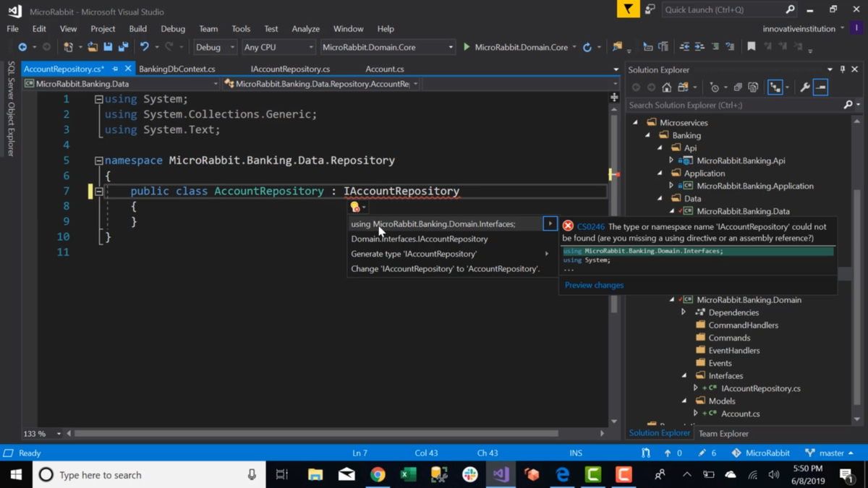Switch to Account.cs tab
The height and width of the screenshot is (488, 868).
pos(385,69)
